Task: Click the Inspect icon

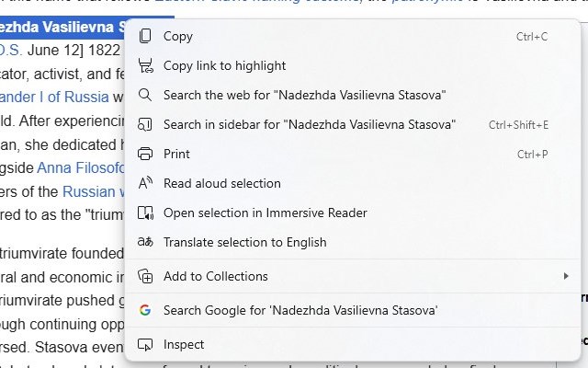Action: (x=145, y=345)
